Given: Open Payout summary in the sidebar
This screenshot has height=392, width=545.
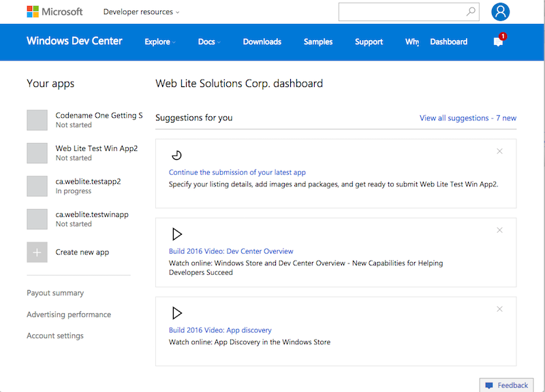Looking at the screenshot, I should click(55, 293).
